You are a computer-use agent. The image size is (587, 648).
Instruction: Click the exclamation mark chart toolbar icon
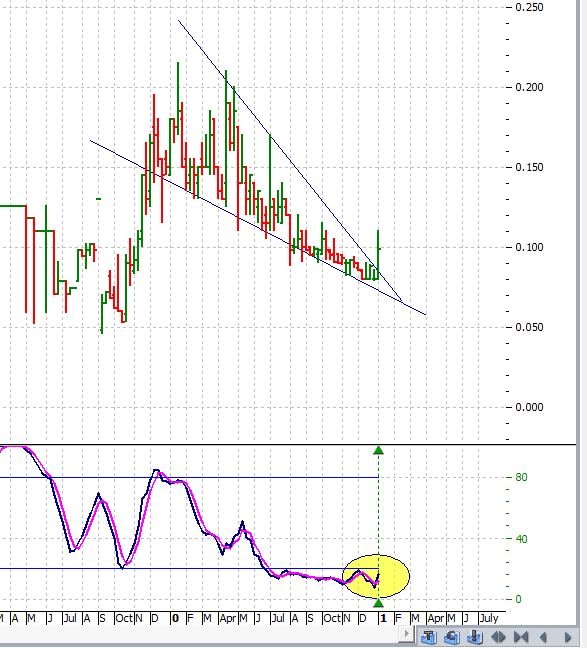pyautogui.click(x=475, y=637)
